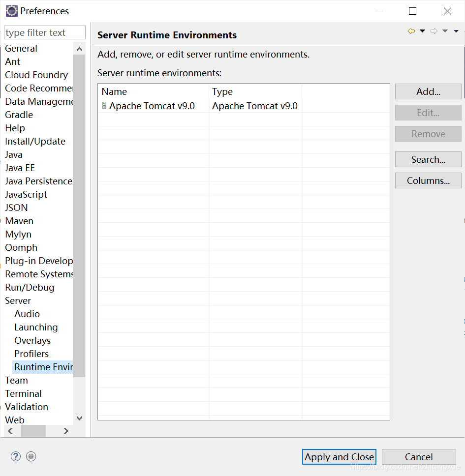Click the Apache Tomcat server runtime icon
The height and width of the screenshot is (476, 465).
point(104,106)
